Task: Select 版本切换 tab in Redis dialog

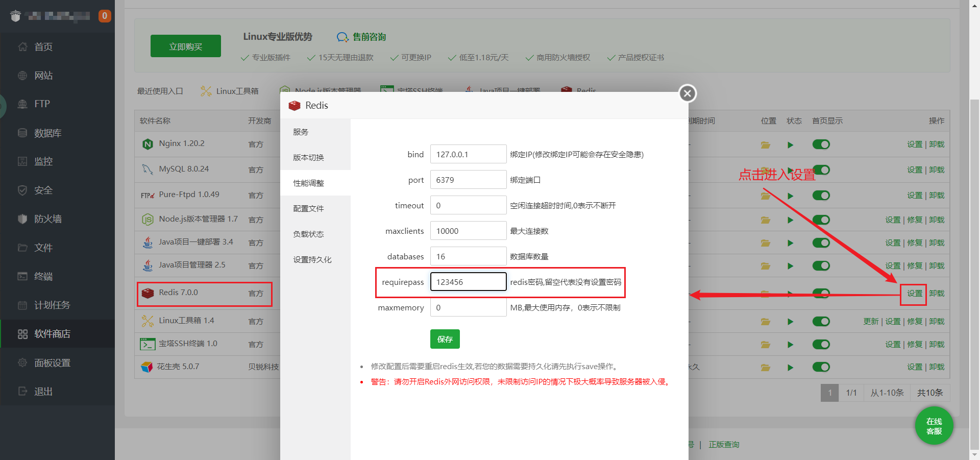Action: point(315,157)
